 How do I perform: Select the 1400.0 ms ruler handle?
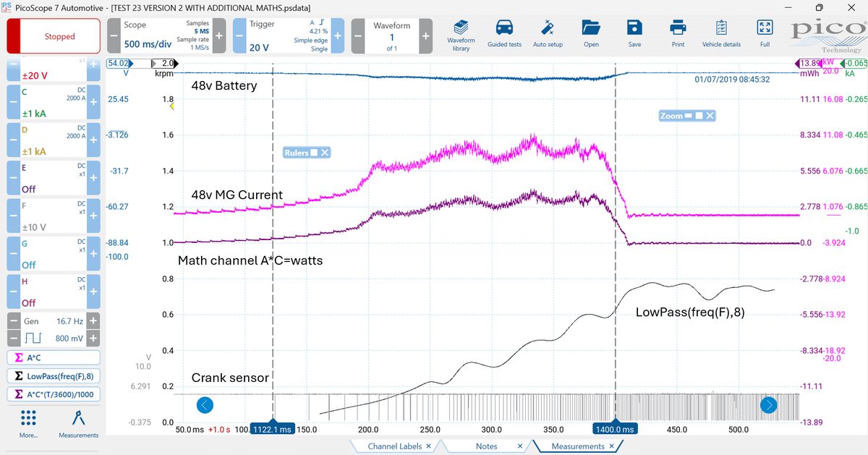(x=615, y=429)
